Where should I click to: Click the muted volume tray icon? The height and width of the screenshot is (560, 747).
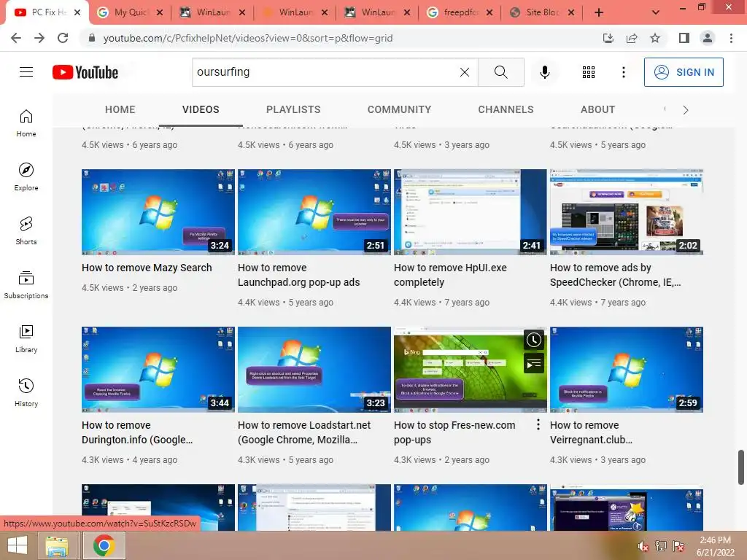tap(643, 546)
